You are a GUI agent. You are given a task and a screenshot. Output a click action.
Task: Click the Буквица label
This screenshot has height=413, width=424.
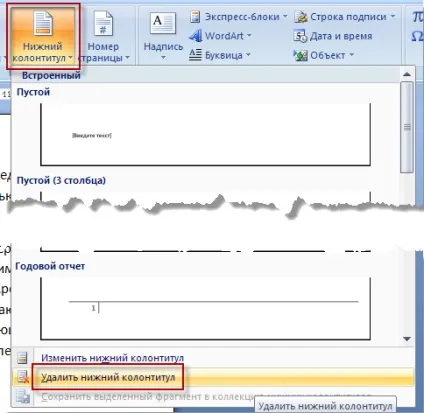coord(224,55)
